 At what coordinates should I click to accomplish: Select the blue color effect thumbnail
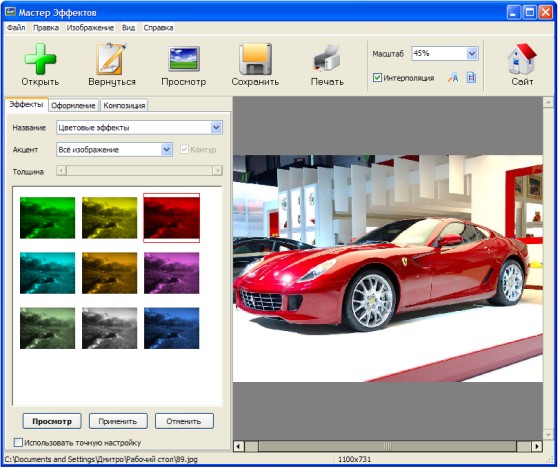(x=172, y=328)
